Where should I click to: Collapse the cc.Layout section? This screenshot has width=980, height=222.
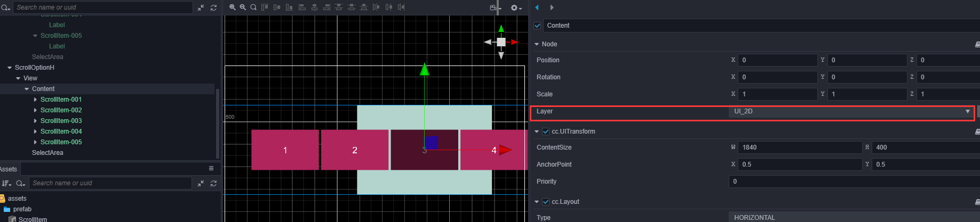point(537,202)
